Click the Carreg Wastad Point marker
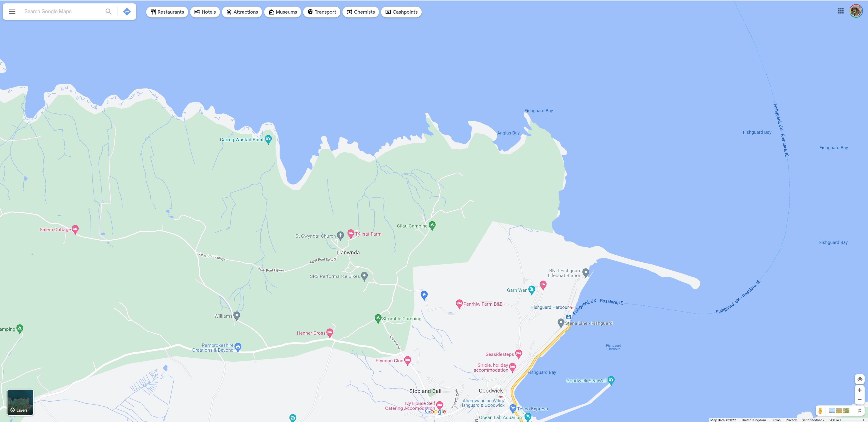The image size is (868, 422). click(268, 139)
